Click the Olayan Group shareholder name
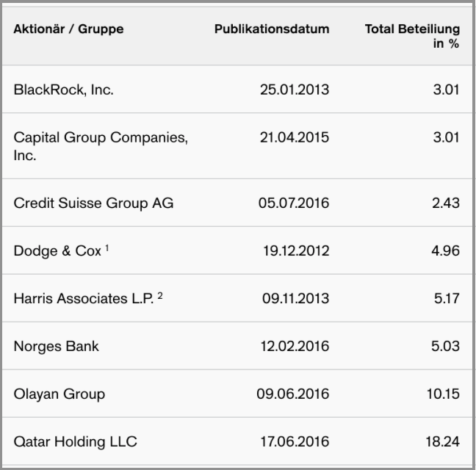Image resolution: width=476 pixels, height=470 pixels. 59,394
